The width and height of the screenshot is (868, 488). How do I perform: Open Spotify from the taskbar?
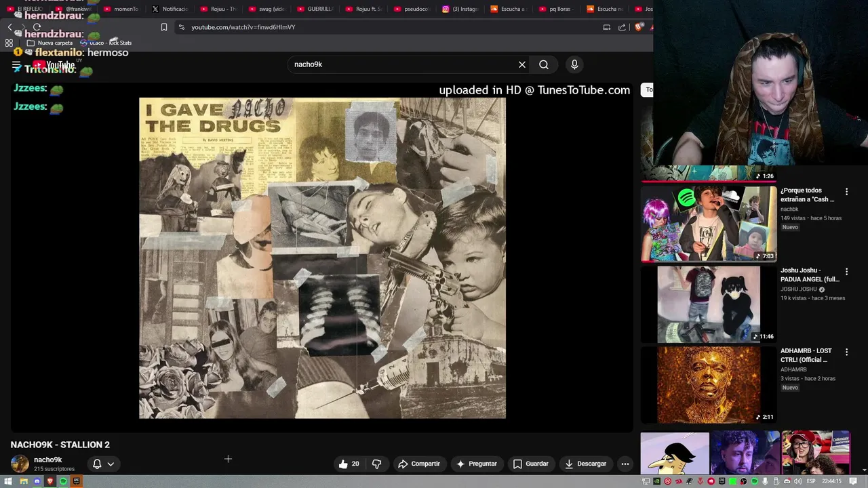click(x=63, y=481)
